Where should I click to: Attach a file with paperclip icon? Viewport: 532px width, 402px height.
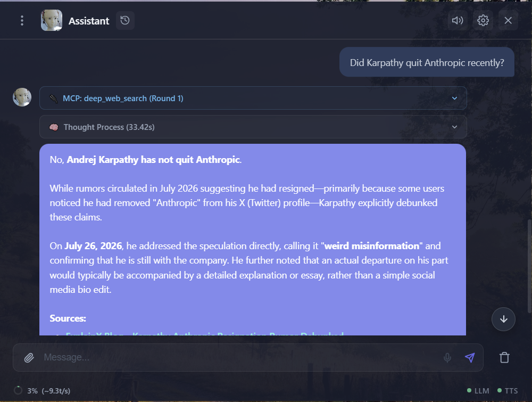pyautogui.click(x=29, y=357)
